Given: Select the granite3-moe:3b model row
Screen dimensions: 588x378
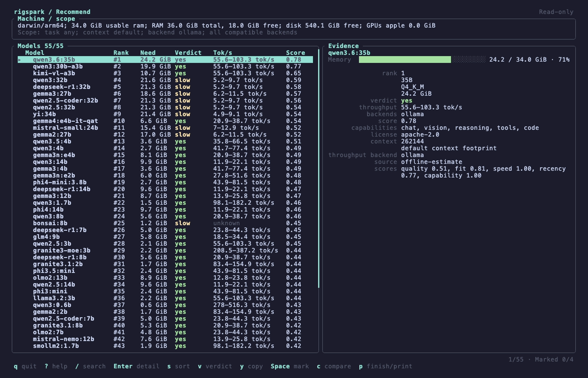Looking at the screenshot, I should (x=165, y=250).
